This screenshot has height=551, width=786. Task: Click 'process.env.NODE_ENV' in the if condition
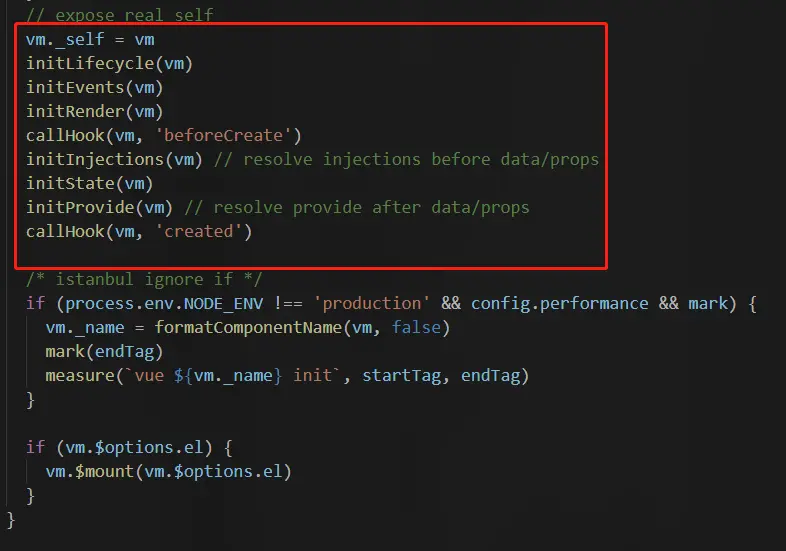point(164,303)
